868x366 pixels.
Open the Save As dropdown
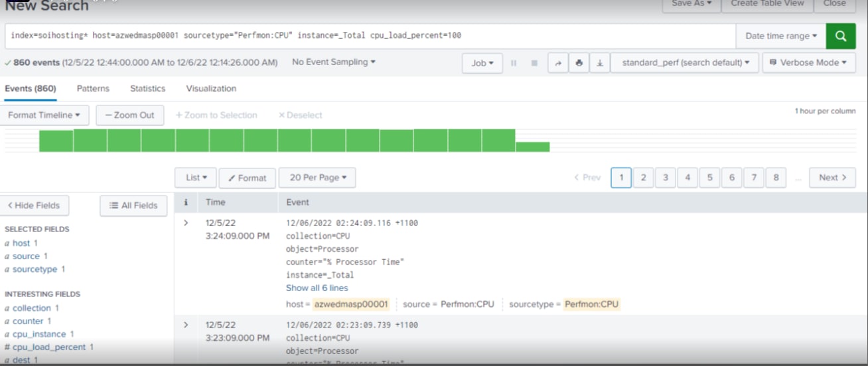691,5
